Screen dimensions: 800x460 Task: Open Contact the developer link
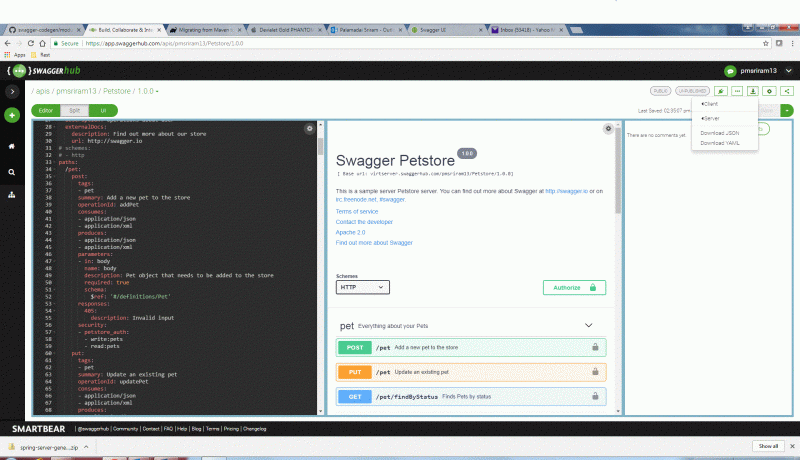point(364,222)
